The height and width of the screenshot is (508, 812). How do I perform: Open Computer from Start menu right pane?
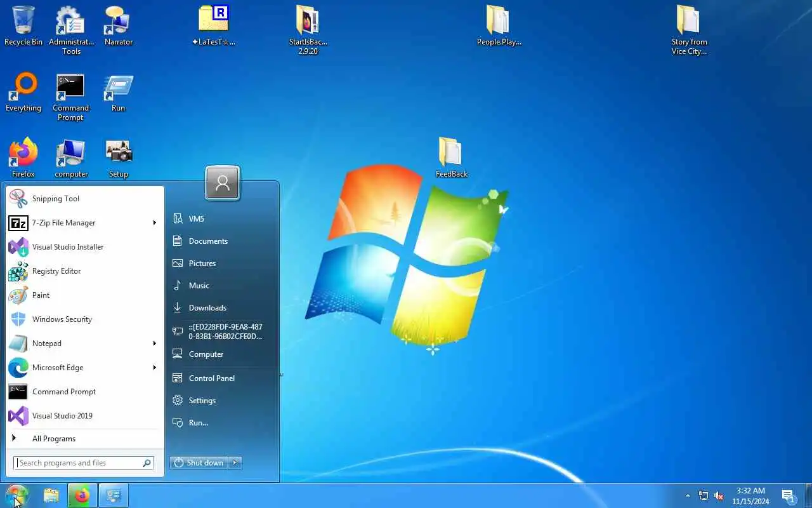pos(223,354)
